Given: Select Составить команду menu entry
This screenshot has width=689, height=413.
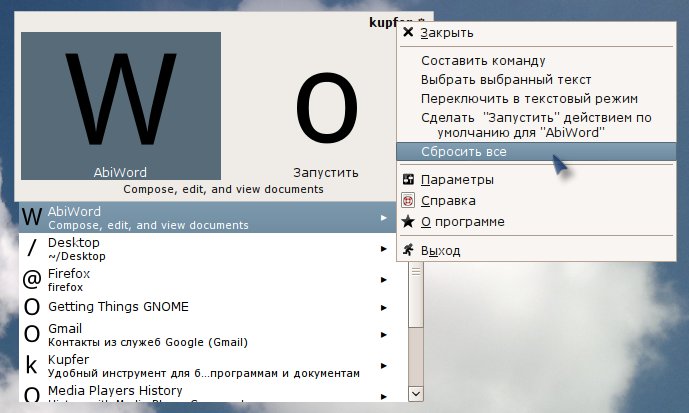Looking at the screenshot, I should point(536,61).
